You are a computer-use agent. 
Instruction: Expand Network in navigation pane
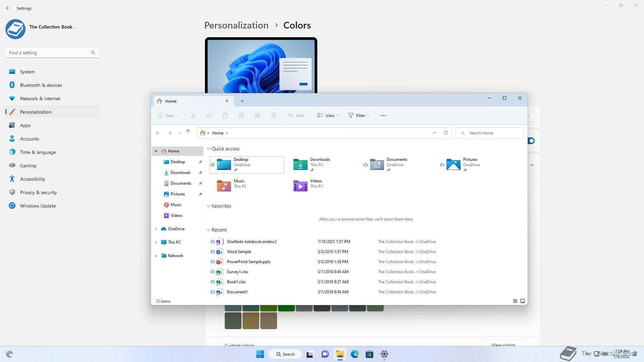pos(156,256)
